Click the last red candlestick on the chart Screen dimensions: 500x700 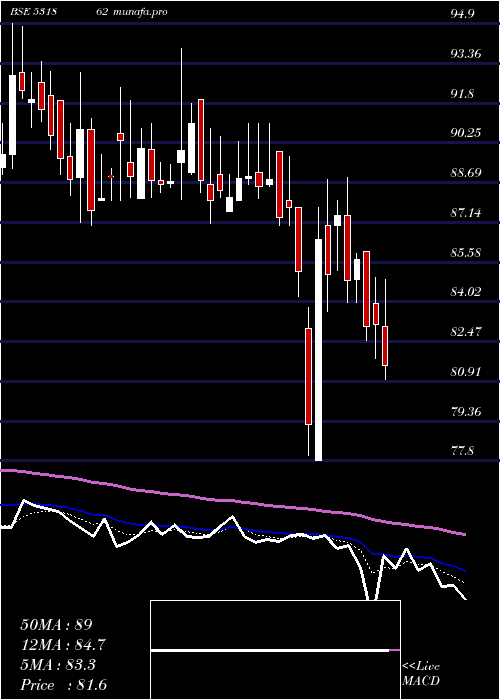click(385, 346)
